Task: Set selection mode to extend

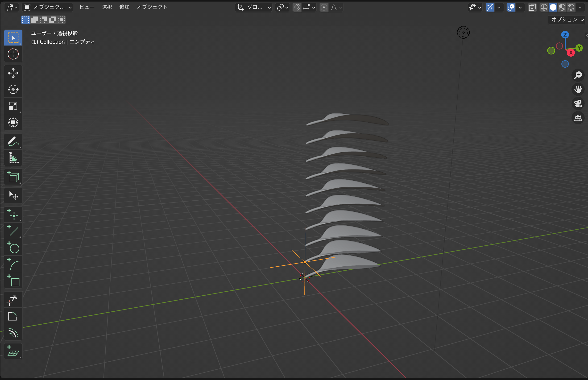Action: (34, 20)
